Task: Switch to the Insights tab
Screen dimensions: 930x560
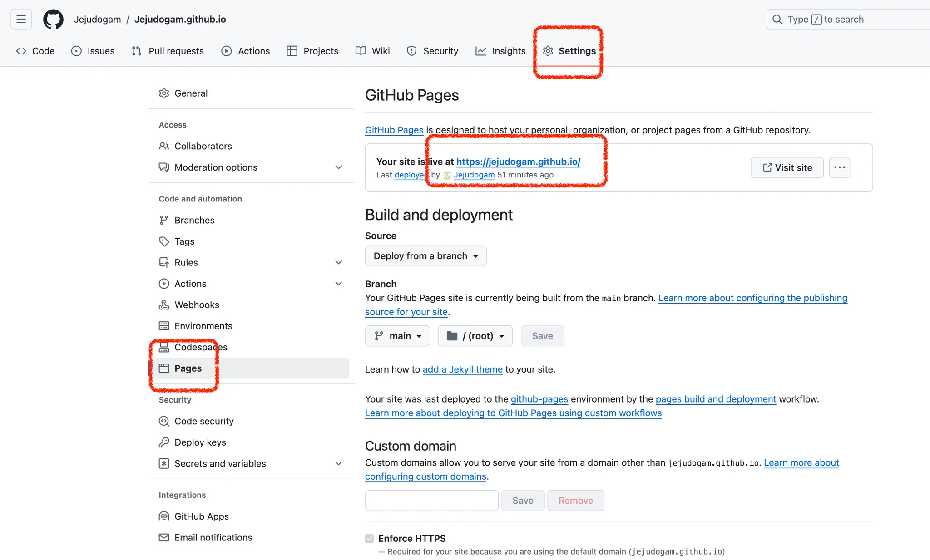Action: [x=500, y=51]
